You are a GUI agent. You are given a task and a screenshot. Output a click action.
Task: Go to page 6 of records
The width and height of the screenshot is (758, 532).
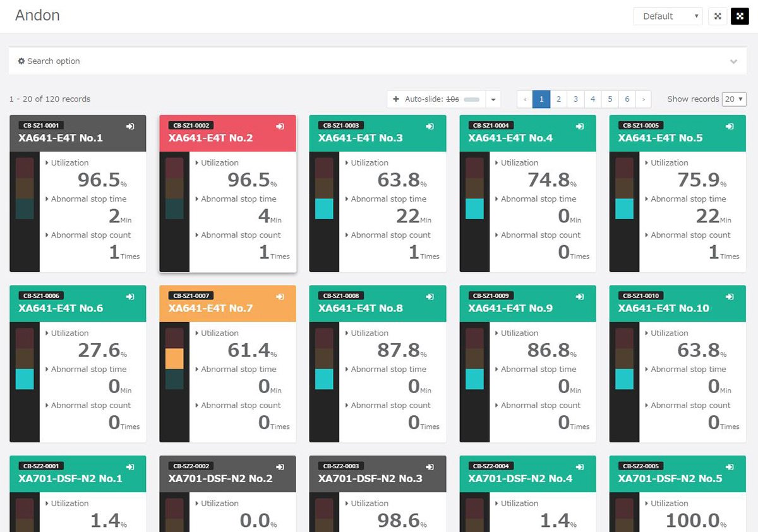(627, 99)
